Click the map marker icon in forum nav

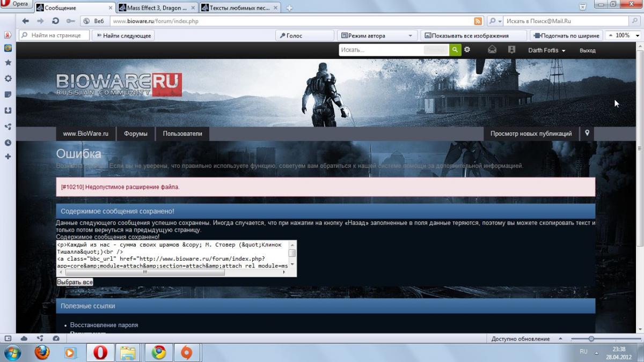click(588, 133)
